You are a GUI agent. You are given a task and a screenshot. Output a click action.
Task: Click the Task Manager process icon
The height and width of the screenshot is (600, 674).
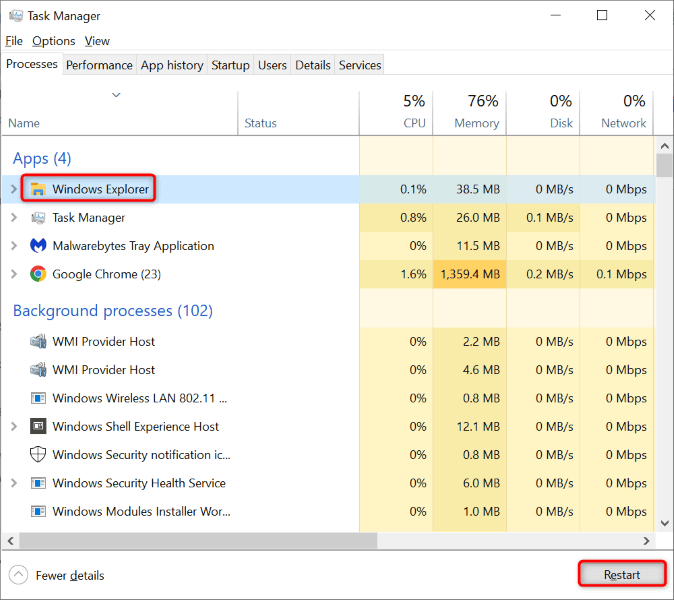(38, 218)
